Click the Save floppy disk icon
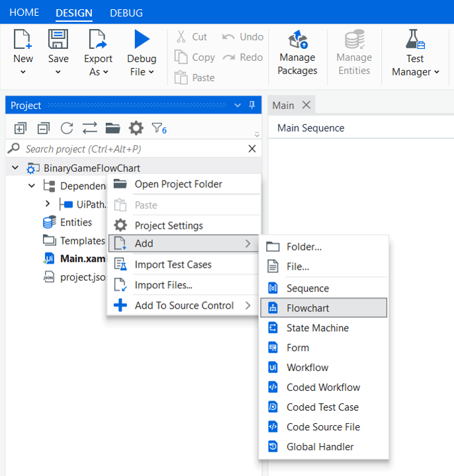This screenshot has height=476, width=454. tap(58, 39)
